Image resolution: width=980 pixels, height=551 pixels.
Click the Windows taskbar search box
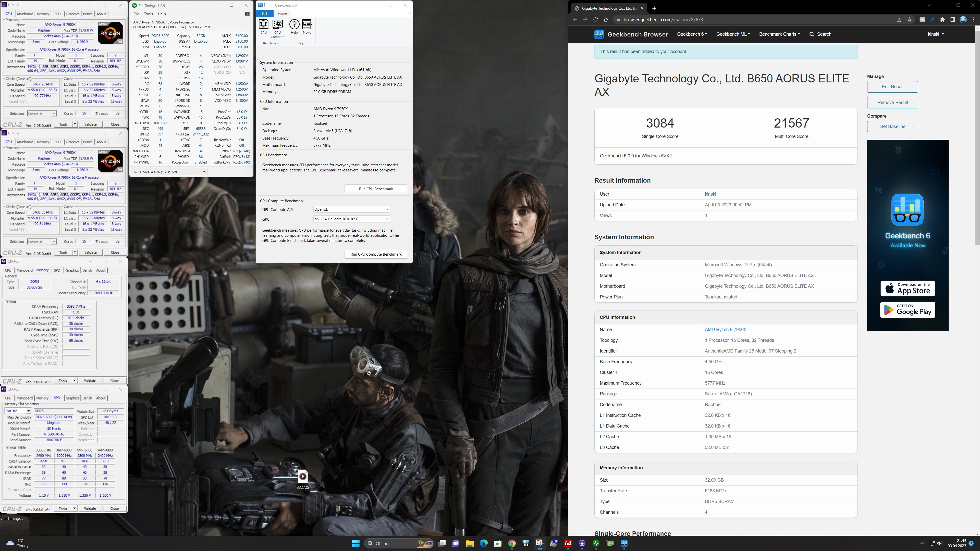click(x=399, y=543)
